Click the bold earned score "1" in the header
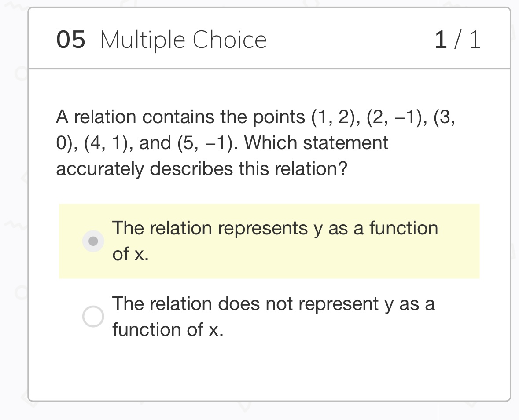The image size is (519, 420). tap(441, 40)
